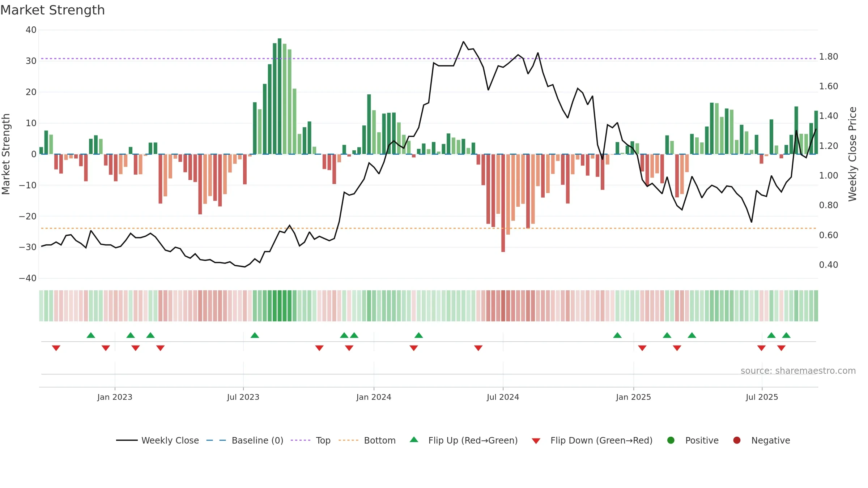This screenshot has height=488, width=868.
Task: Click the source: sharemaestro.com credit
Action: click(798, 371)
